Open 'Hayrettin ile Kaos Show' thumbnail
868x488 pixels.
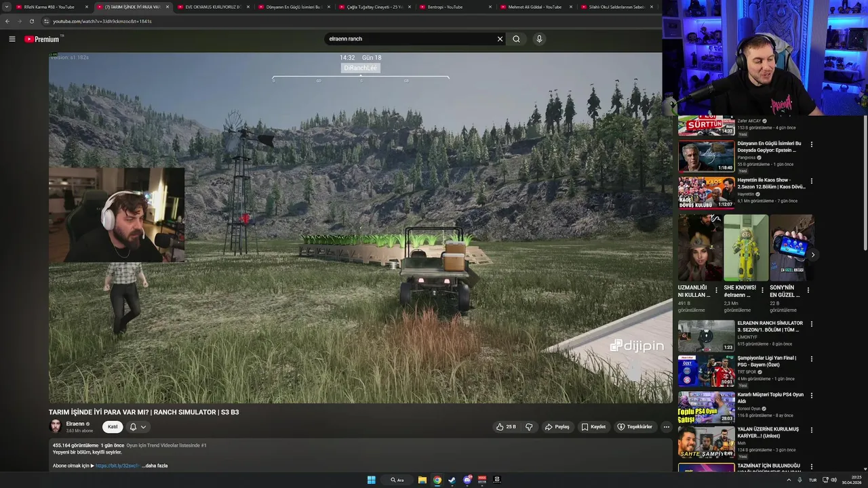[x=706, y=192]
